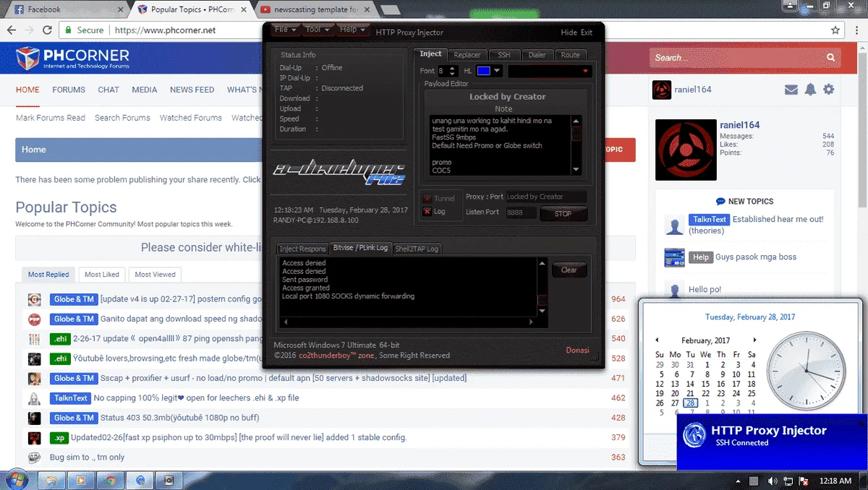
Task: Open the notifications bell icon on PHCorner
Action: [811, 90]
